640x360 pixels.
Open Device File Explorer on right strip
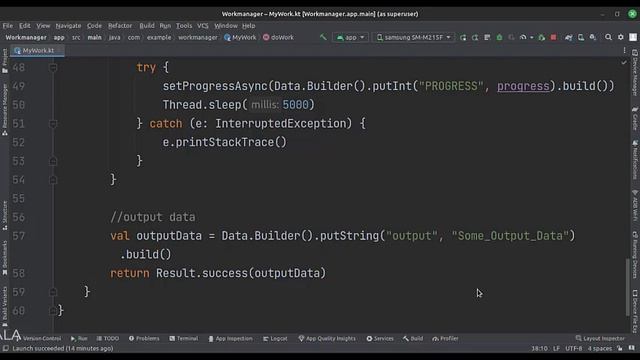[635, 310]
